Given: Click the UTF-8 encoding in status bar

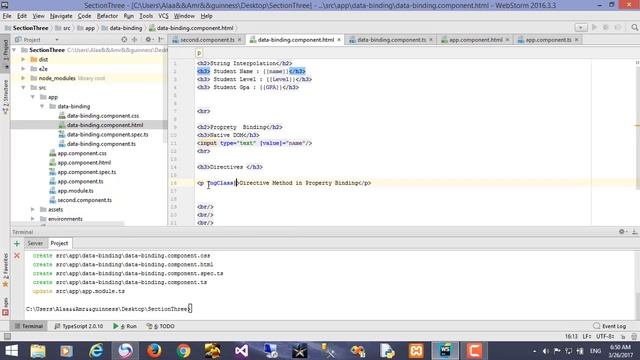Looking at the screenshot, I should click(605, 336).
